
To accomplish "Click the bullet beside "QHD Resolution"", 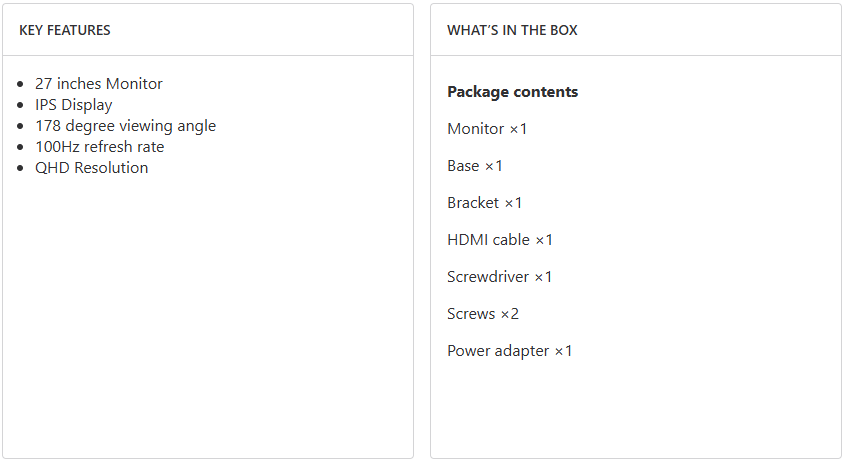I will pyautogui.click(x=22, y=169).
